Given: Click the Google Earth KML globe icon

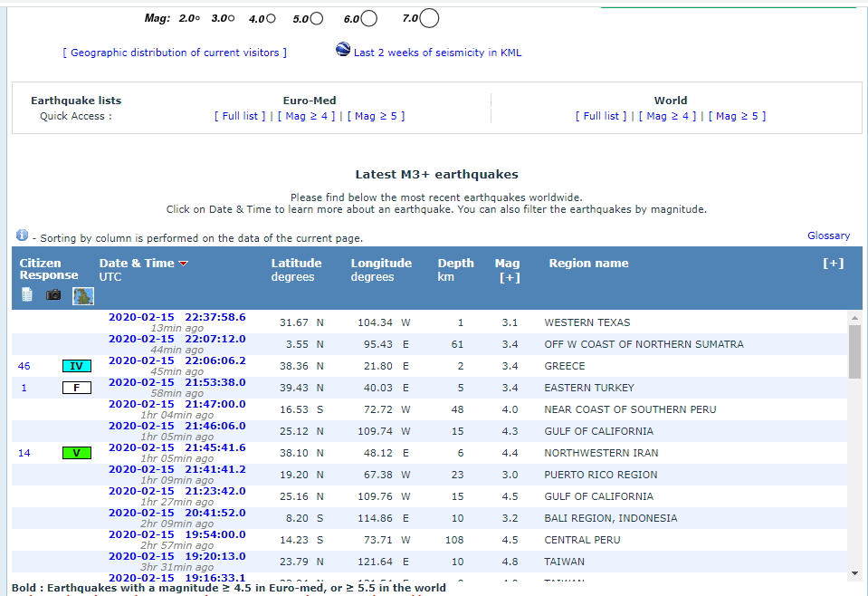Looking at the screenshot, I should (343, 49).
